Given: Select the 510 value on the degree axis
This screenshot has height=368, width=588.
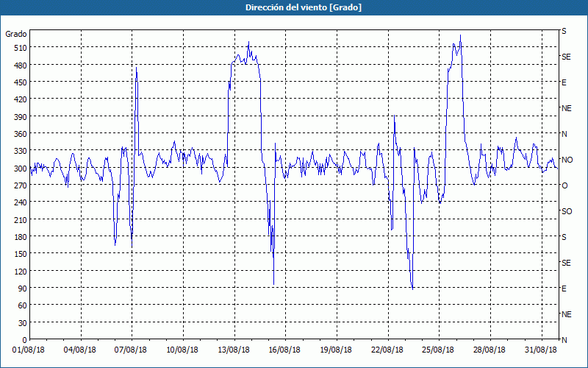Looking at the screenshot, I should click(x=20, y=48).
